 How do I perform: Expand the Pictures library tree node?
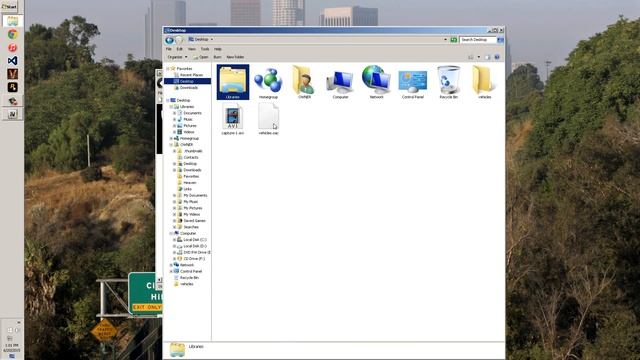[174, 126]
